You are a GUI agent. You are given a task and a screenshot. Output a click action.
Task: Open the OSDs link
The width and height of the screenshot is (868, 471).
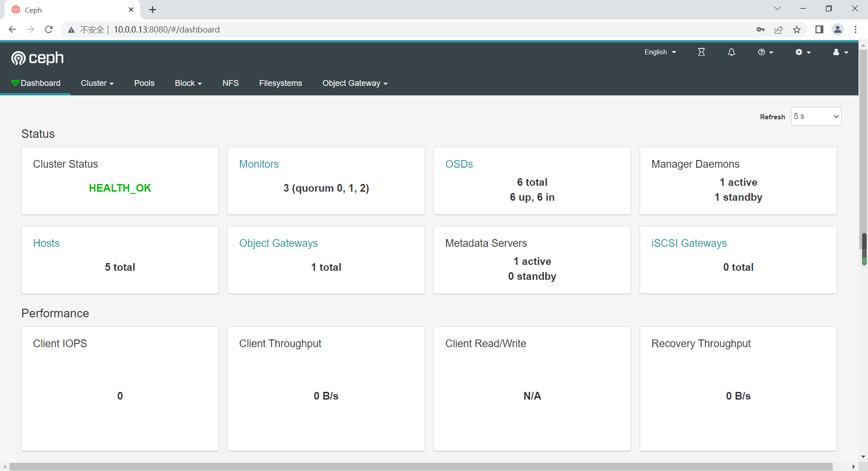click(459, 164)
